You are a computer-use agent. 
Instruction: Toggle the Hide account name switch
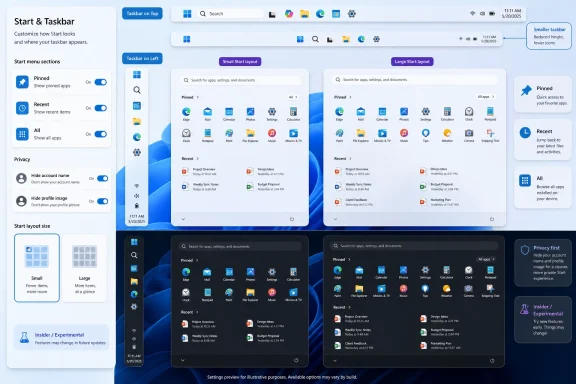click(x=102, y=178)
